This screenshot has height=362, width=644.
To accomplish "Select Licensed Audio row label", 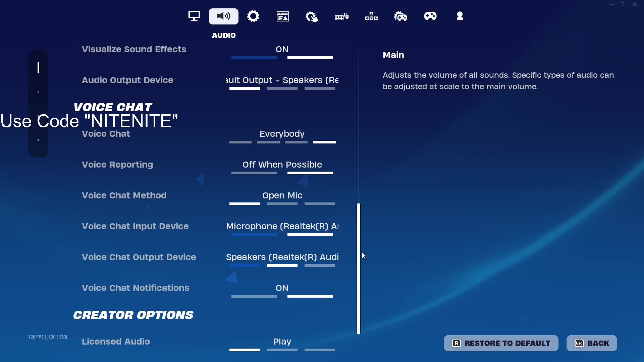I will [116, 342].
